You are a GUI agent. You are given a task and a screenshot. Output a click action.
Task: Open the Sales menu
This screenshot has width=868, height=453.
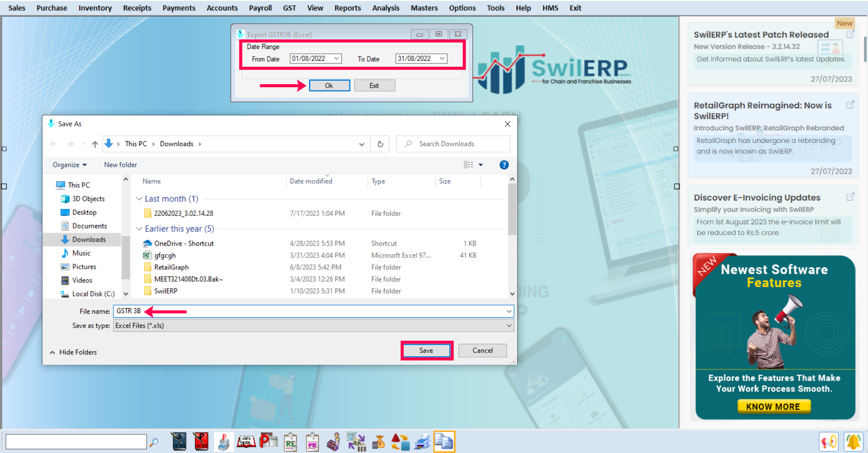(x=17, y=8)
